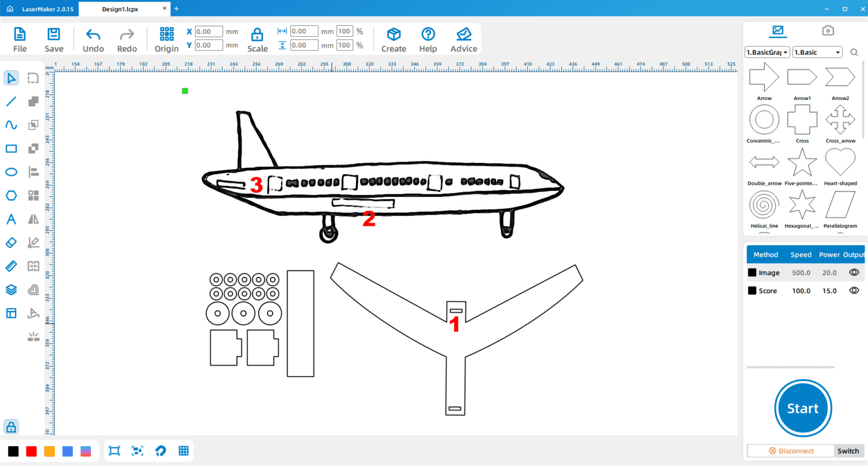Click the Create 3D icon
The image size is (868, 467).
click(x=393, y=38)
